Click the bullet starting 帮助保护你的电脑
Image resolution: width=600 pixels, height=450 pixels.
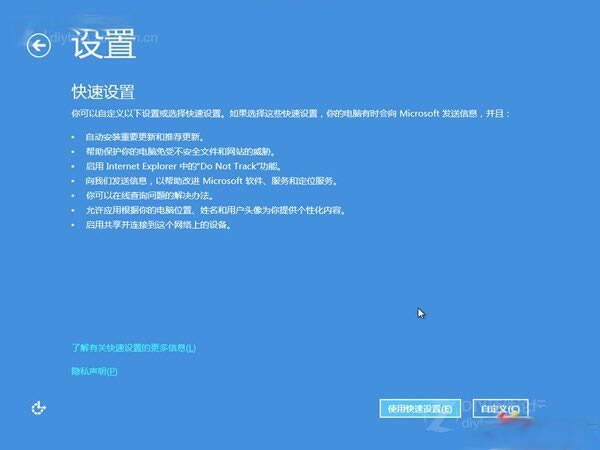pyautogui.click(x=181, y=152)
